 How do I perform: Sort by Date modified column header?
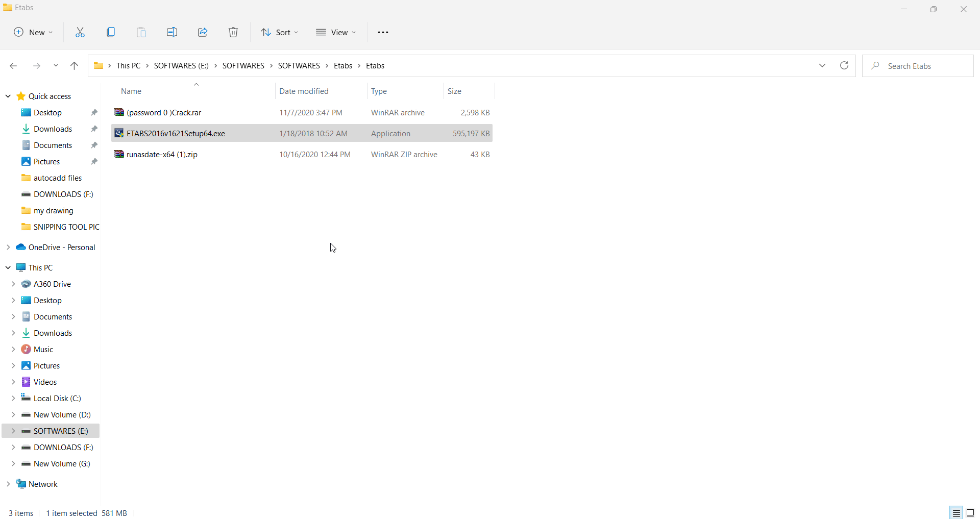pyautogui.click(x=304, y=91)
